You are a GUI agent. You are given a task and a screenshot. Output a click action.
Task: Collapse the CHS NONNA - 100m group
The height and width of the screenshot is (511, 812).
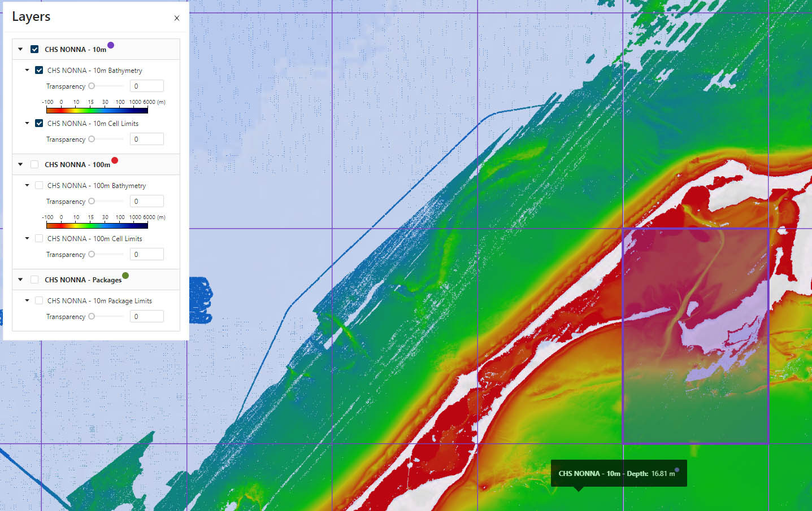click(20, 164)
